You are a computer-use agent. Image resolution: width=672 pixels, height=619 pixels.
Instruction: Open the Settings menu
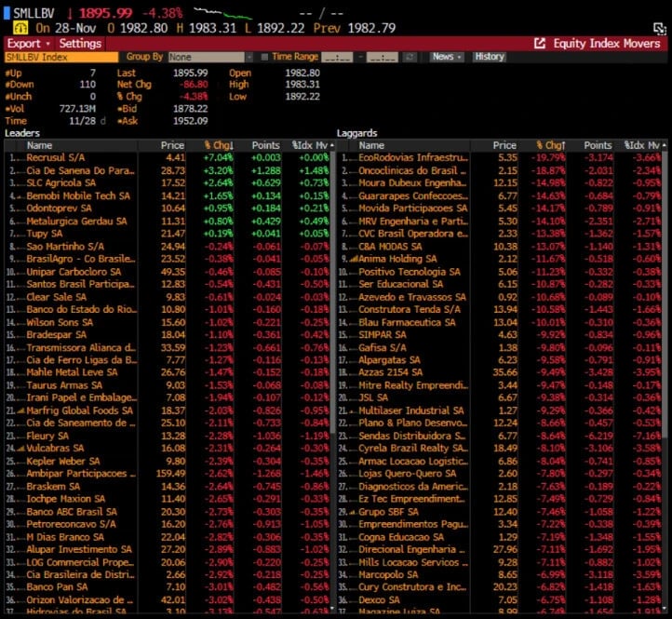[80, 44]
